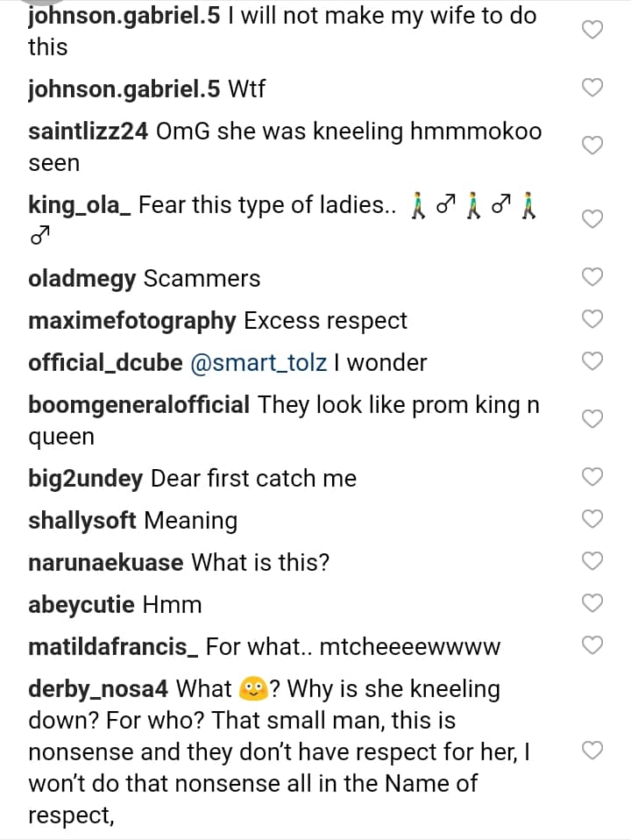Heart abeycutie's "Hmm" comment
The image size is (631, 840).
[593, 603]
